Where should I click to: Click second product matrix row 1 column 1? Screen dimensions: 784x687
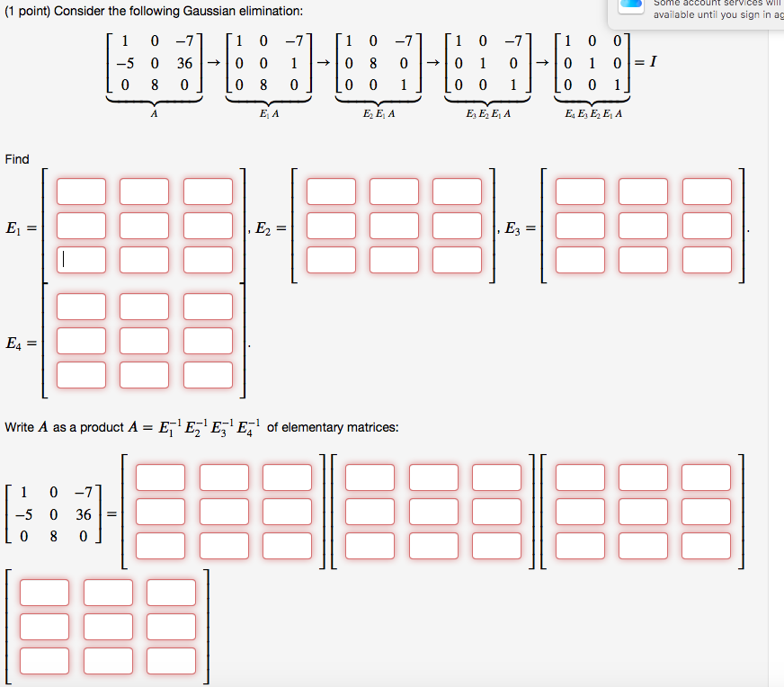point(370,477)
